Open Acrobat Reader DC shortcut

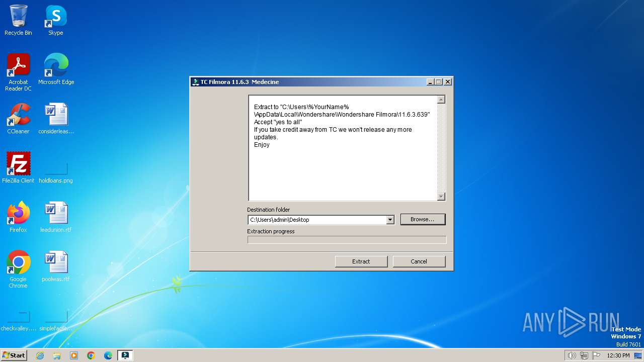coord(18,72)
